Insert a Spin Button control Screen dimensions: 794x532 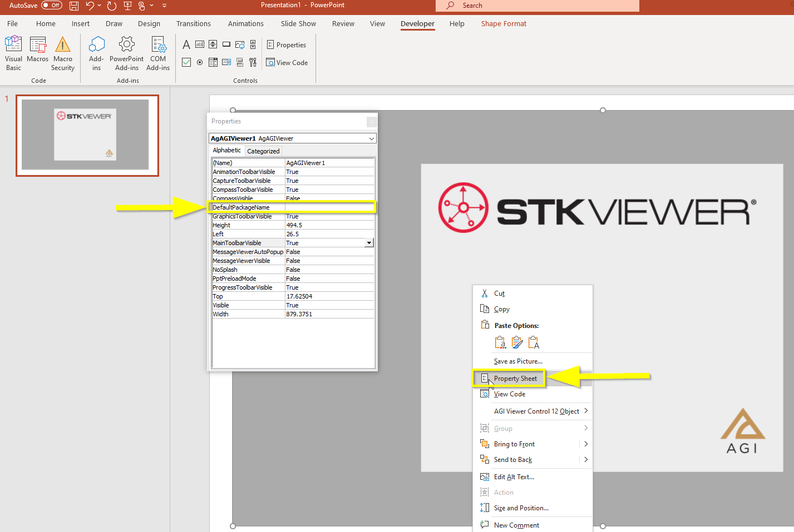(213, 44)
